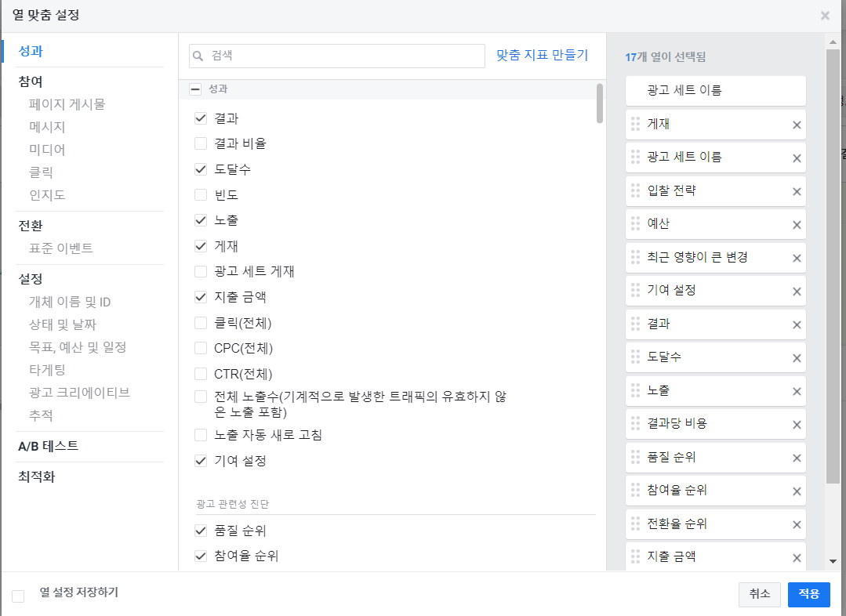Remove the 입찰 전략 column via X
This screenshot has width=846, height=616.
click(x=797, y=192)
